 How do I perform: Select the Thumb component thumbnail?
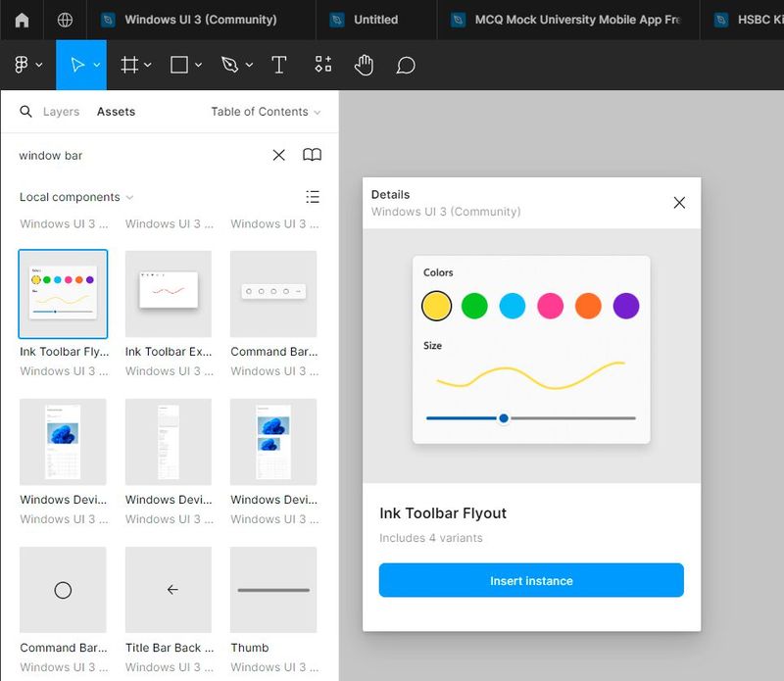click(x=273, y=590)
